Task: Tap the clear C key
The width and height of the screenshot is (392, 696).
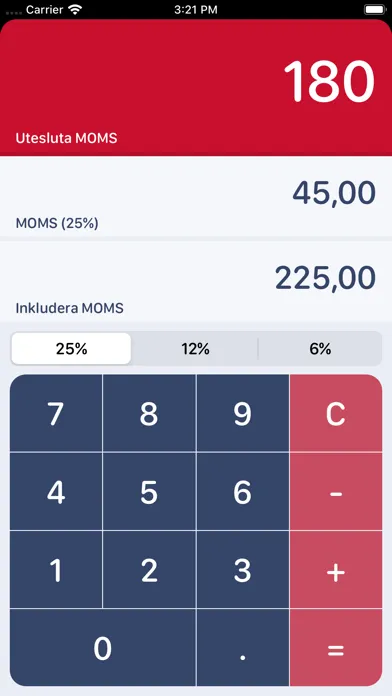Action: tap(336, 413)
